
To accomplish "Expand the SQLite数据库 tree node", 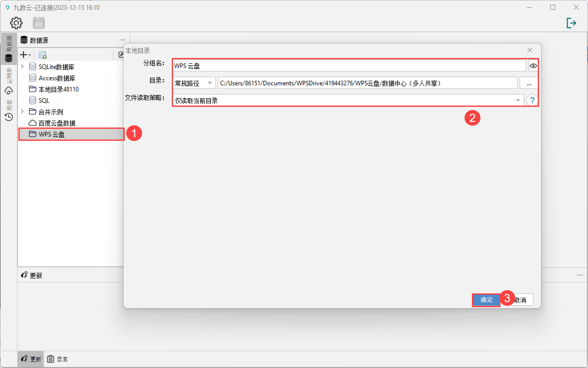I will click(22, 66).
